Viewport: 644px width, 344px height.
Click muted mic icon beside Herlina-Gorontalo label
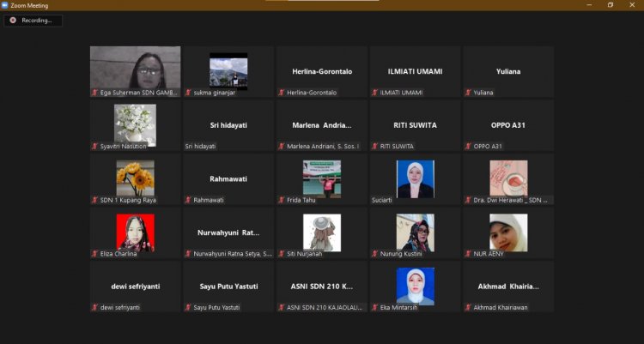[x=282, y=93]
